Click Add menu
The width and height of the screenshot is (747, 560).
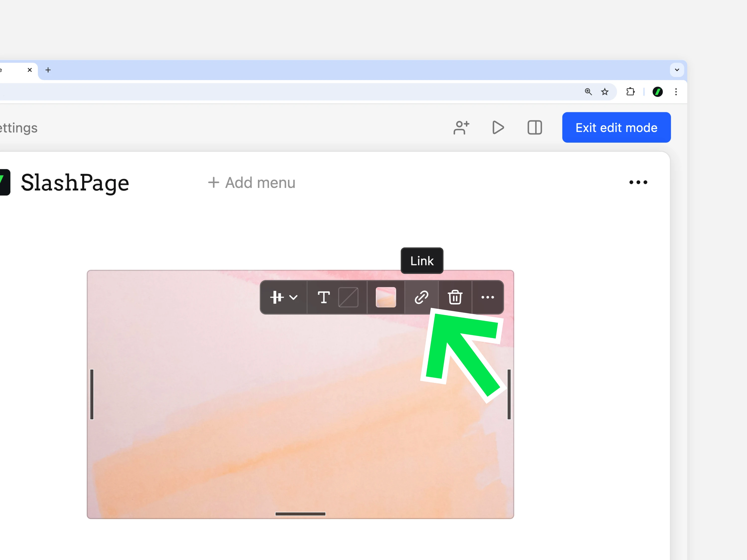pos(251,183)
